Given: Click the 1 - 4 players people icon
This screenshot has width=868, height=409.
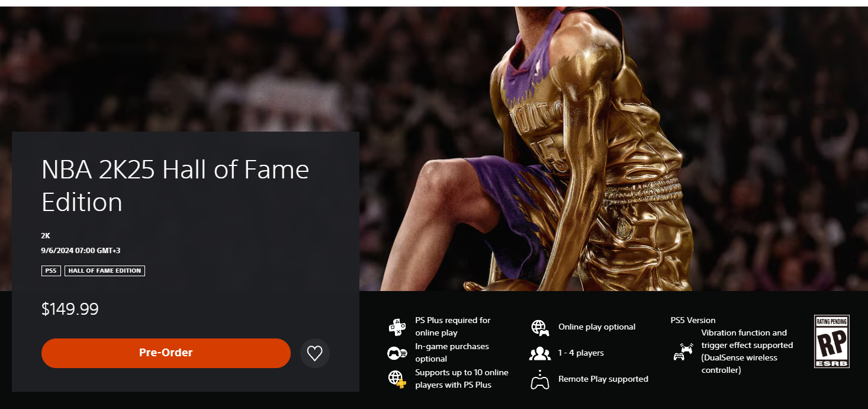Looking at the screenshot, I should point(539,353).
